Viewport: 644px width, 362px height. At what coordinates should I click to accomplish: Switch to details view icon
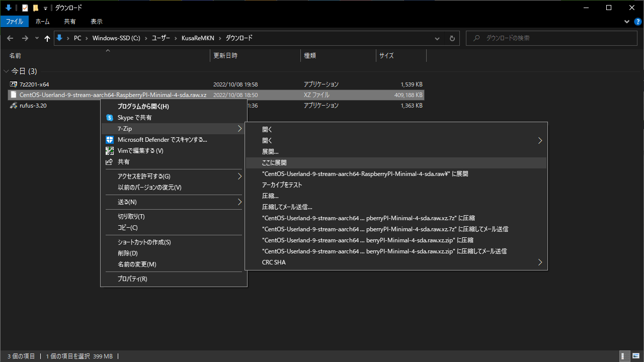pyautogui.click(x=624, y=356)
